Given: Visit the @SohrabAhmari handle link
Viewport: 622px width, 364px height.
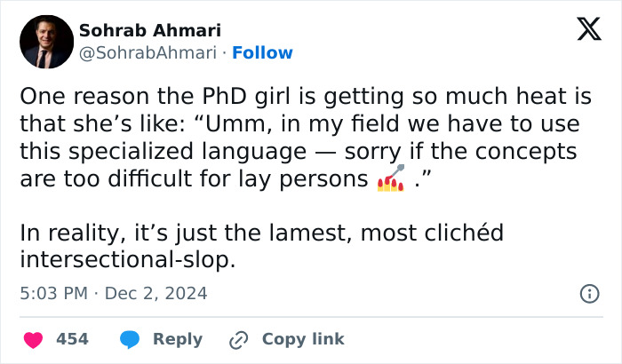Looking at the screenshot, I should pyautogui.click(x=148, y=53).
